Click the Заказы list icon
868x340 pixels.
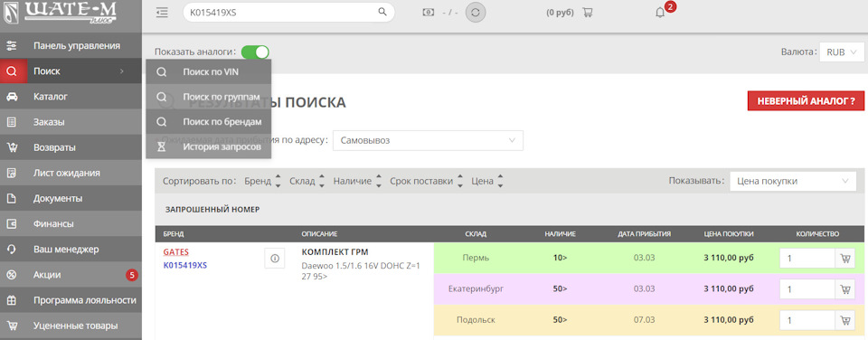(11, 122)
